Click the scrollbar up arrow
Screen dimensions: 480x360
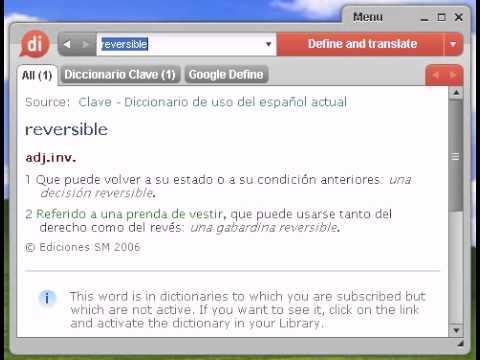(456, 92)
